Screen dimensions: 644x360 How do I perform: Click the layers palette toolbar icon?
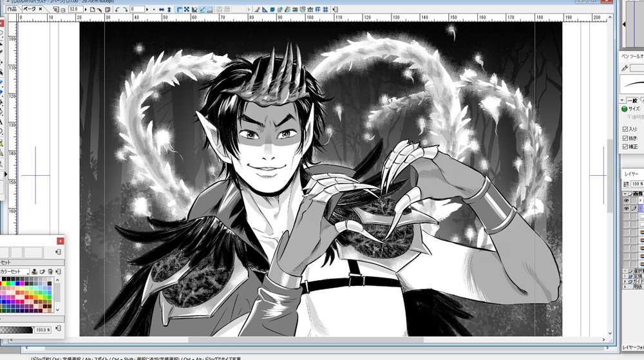(287, 9)
